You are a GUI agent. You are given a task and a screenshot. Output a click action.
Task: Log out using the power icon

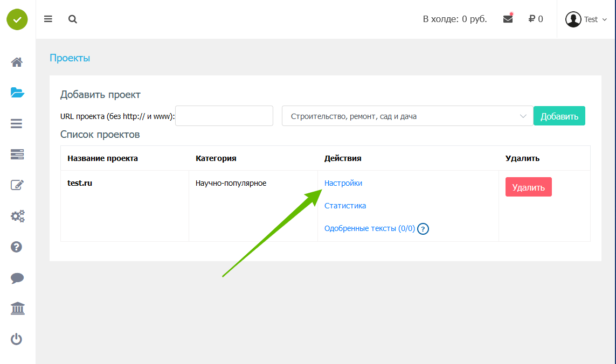17,339
